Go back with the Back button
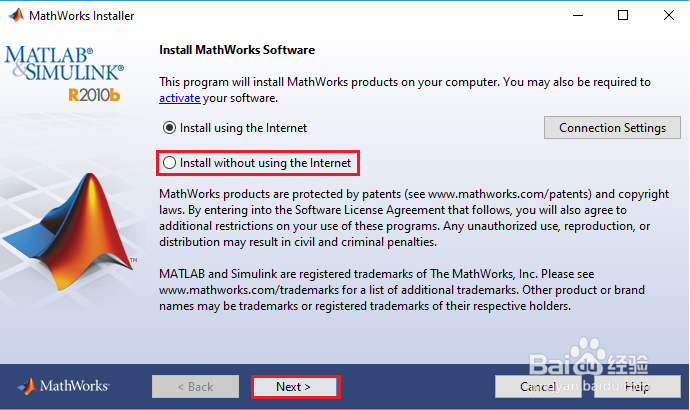The width and height of the screenshot is (690, 410). click(195, 386)
